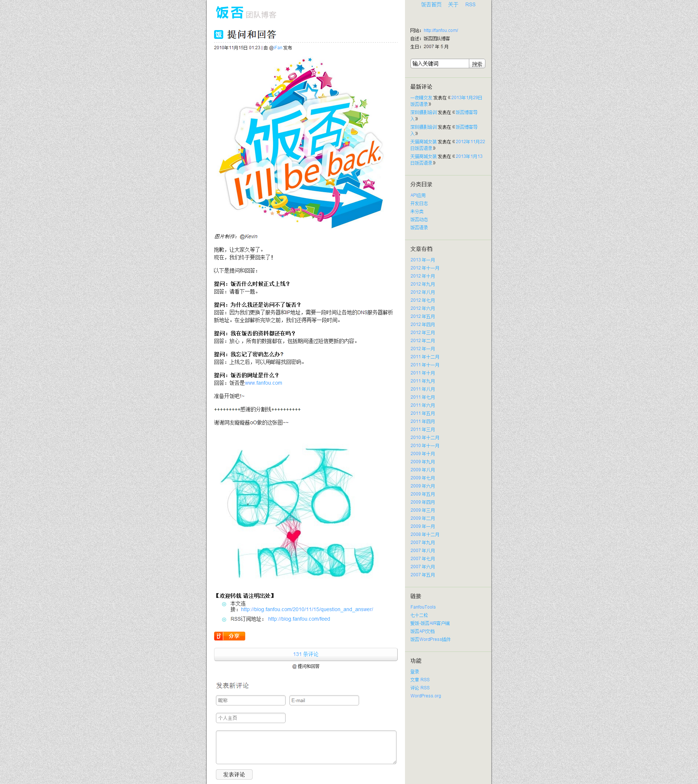Click the 登录 login link

(415, 672)
